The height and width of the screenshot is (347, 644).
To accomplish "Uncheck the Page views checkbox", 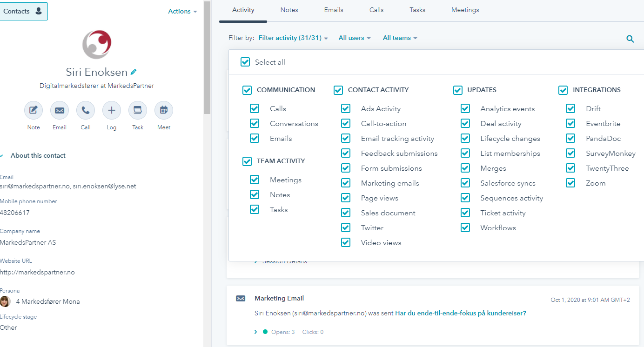I will coord(346,198).
